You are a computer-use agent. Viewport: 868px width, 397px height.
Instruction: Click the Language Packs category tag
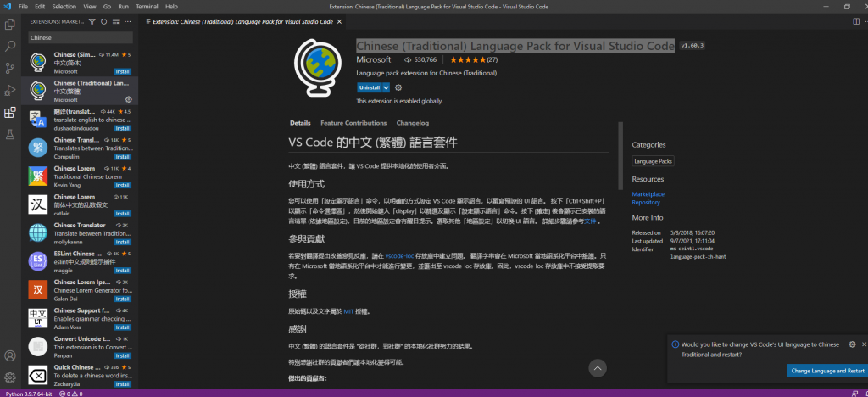pos(654,162)
